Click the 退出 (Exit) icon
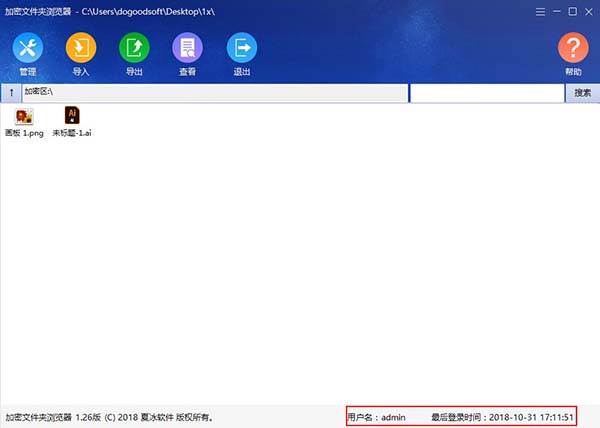600x428 pixels. click(x=242, y=48)
